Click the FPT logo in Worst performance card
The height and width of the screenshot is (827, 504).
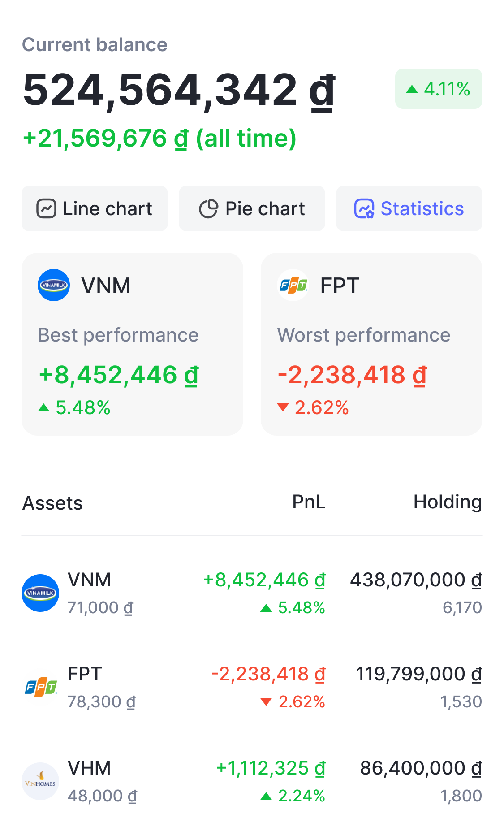pos(293,285)
